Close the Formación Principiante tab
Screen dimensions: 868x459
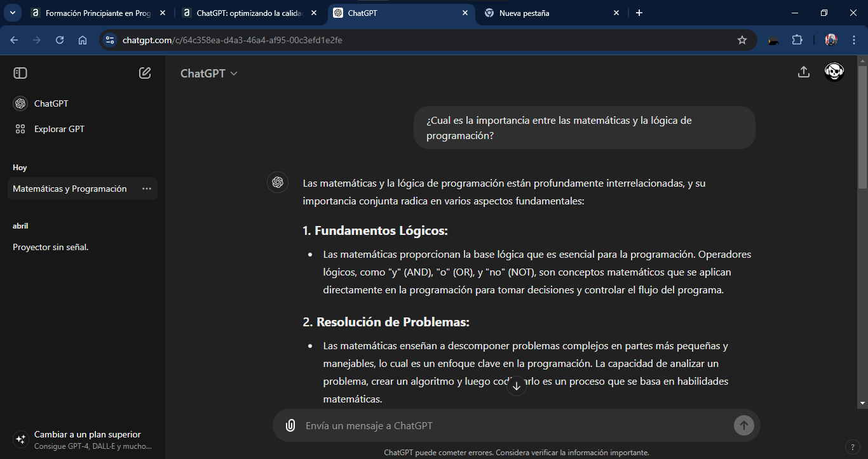(x=163, y=13)
